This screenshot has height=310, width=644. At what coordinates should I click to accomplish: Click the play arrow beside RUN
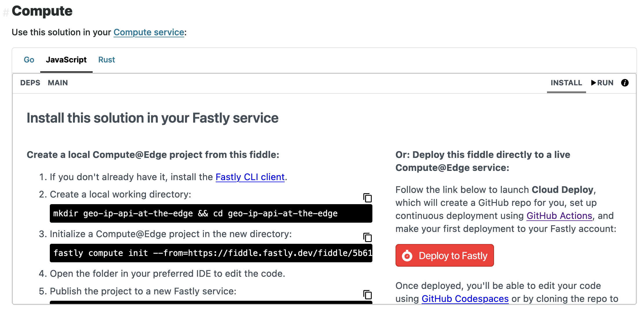pyautogui.click(x=593, y=83)
